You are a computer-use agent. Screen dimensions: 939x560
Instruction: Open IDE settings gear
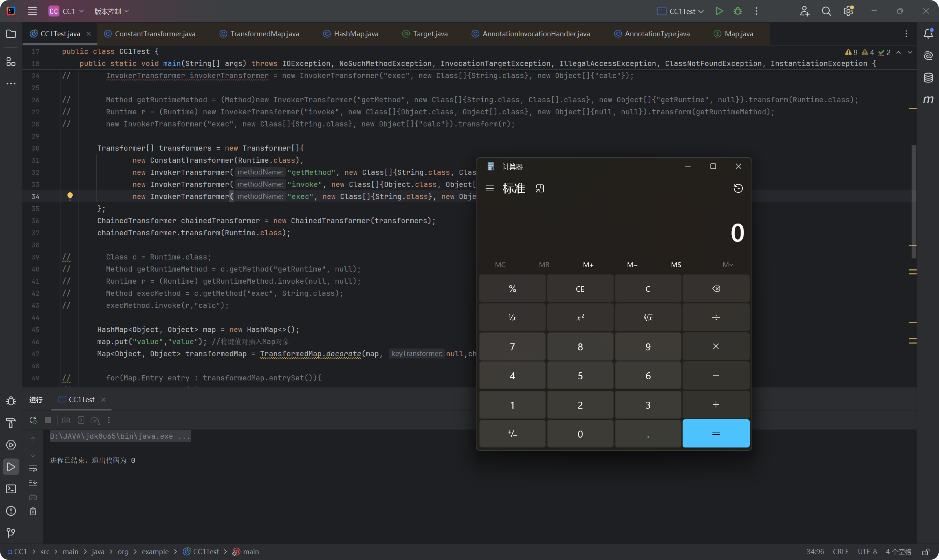point(848,11)
